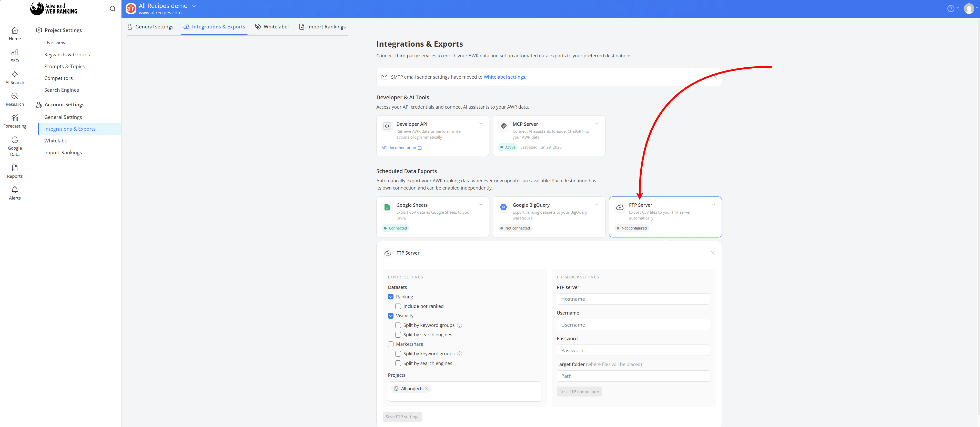This screenshot has width=980, height=427.
Task: Focus the Username input field
Action: (633, 325)
